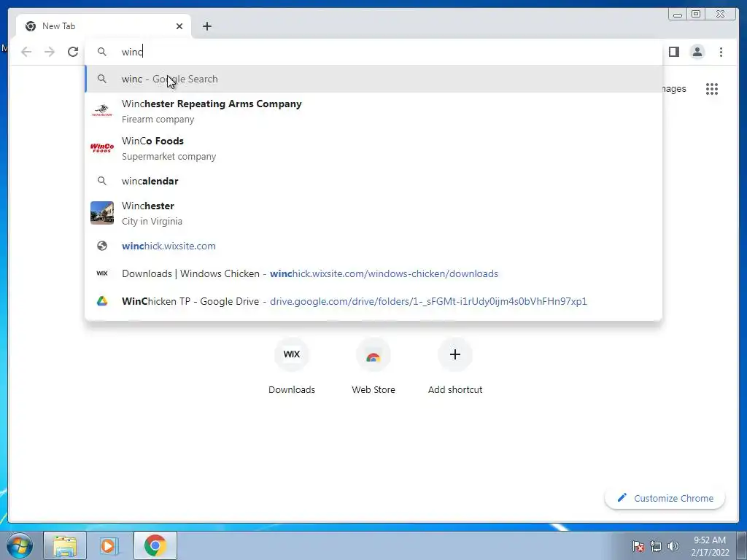Click the small Wix icon beside Downloads suggestion
This screenshot has width=747, height=560.
tap(102, 273)
